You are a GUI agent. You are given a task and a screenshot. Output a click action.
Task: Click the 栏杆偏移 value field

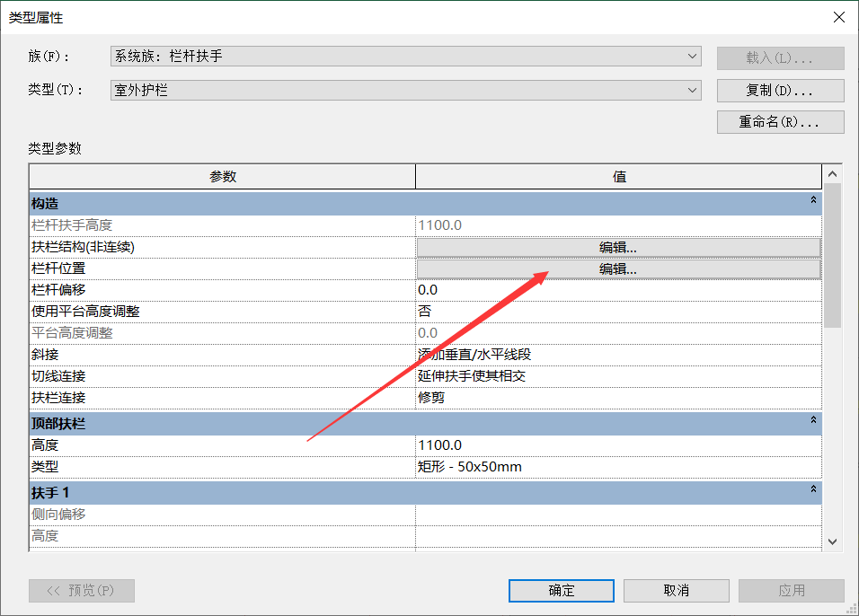(x=618, y=290)
